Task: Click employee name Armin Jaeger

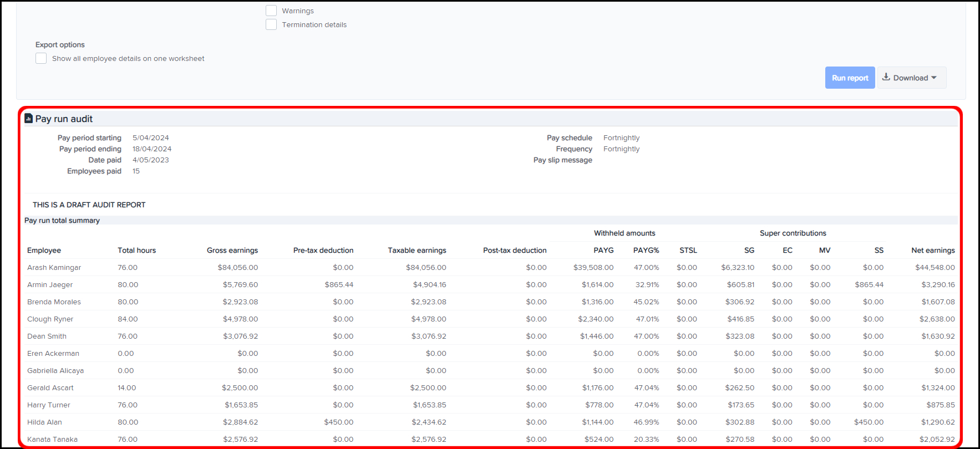Action: tap(50, 285)
